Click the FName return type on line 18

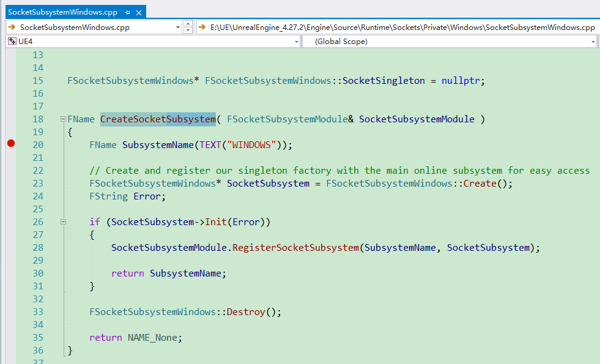pos(81,119)
